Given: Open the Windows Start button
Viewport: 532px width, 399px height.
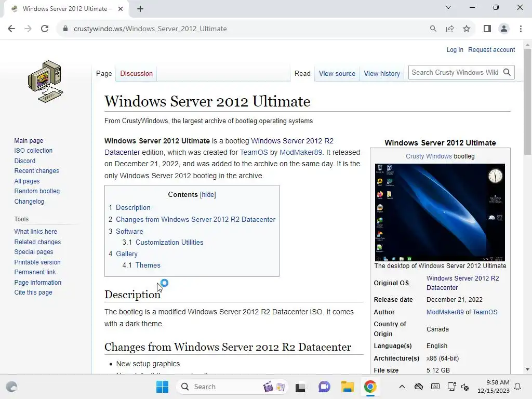Looking at the screenshot, I should tap(162, 387).
